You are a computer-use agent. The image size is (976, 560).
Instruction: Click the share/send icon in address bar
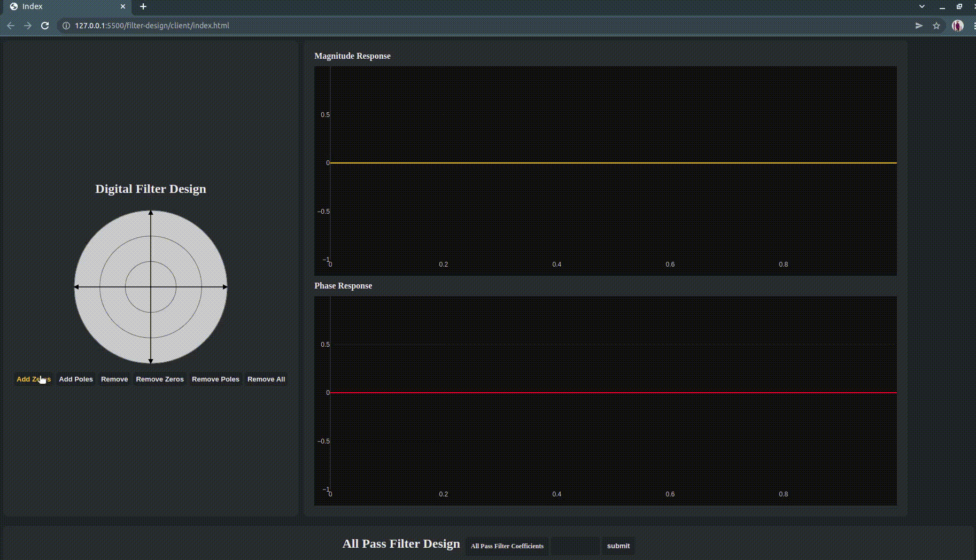919,26
